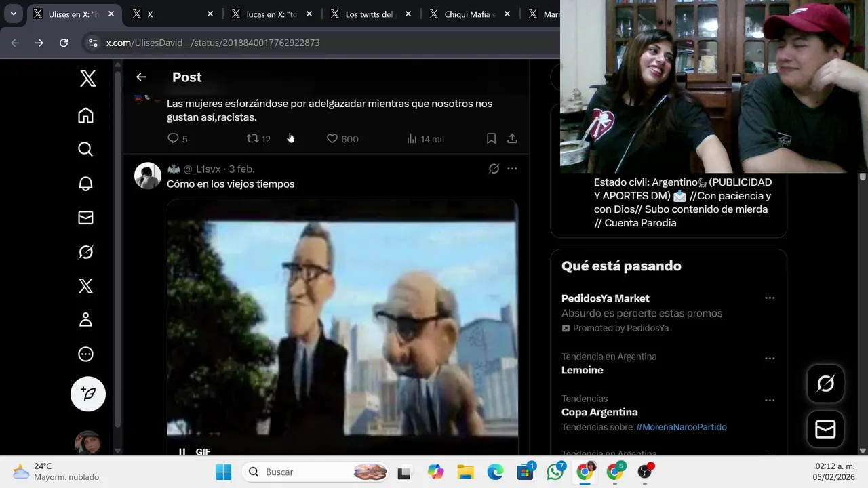Open the floating Grok button
The height and width of the screenshot is (488, 868).
pos(825,384)
